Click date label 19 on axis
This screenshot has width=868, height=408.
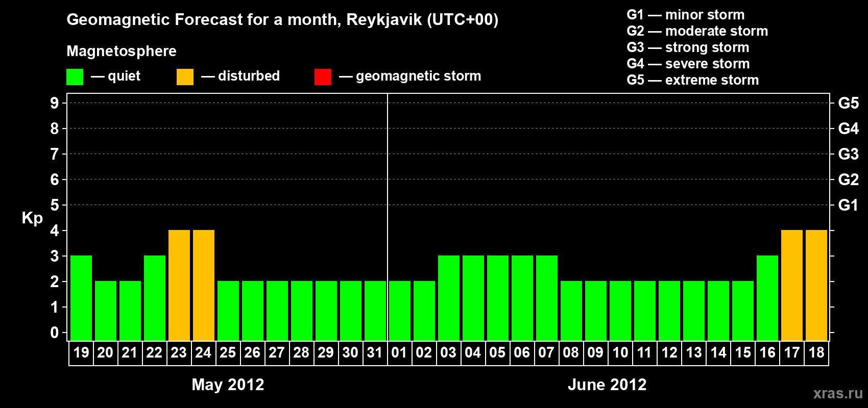pyautogui.click(x=81, y=353)
